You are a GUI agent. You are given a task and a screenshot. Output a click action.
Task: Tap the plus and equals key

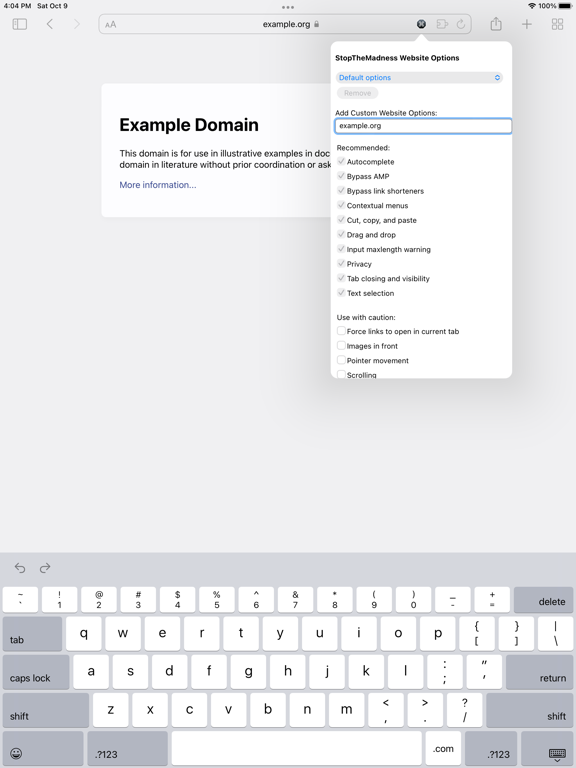492,600
